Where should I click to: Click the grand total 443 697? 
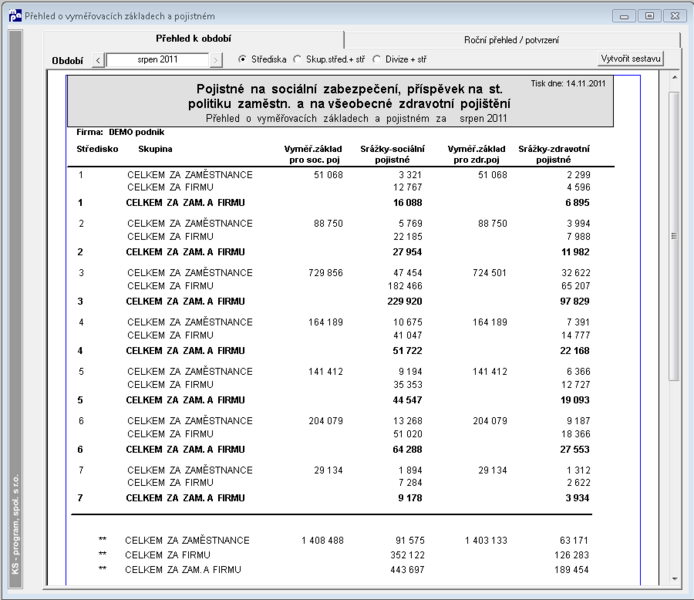(x=407, y=570)
